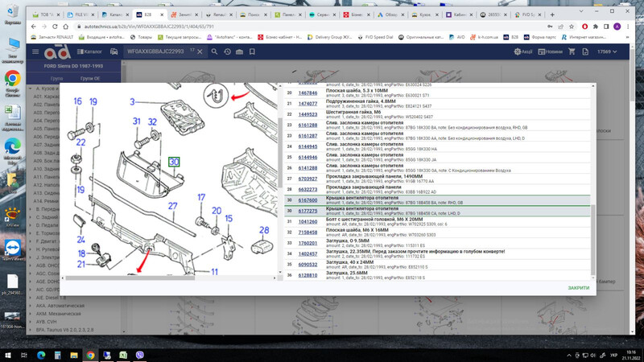Open the search history clock icon
The image size is (644, 362).
click(x=227, y=51)
